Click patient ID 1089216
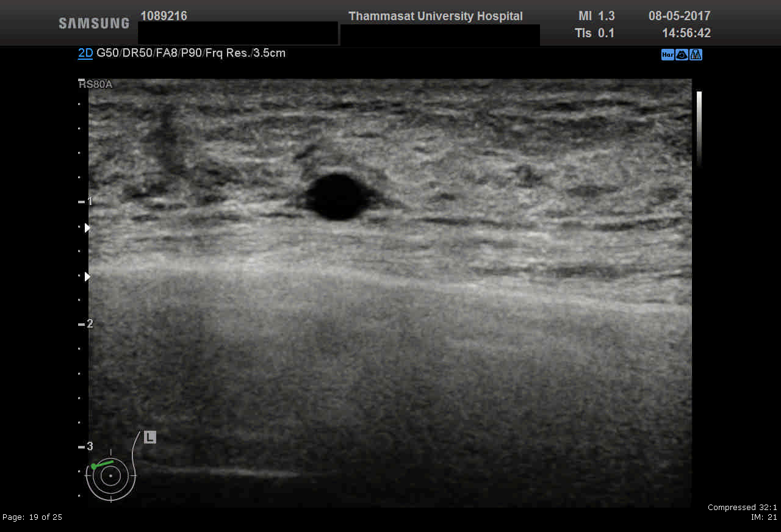 tap(164, 16)
